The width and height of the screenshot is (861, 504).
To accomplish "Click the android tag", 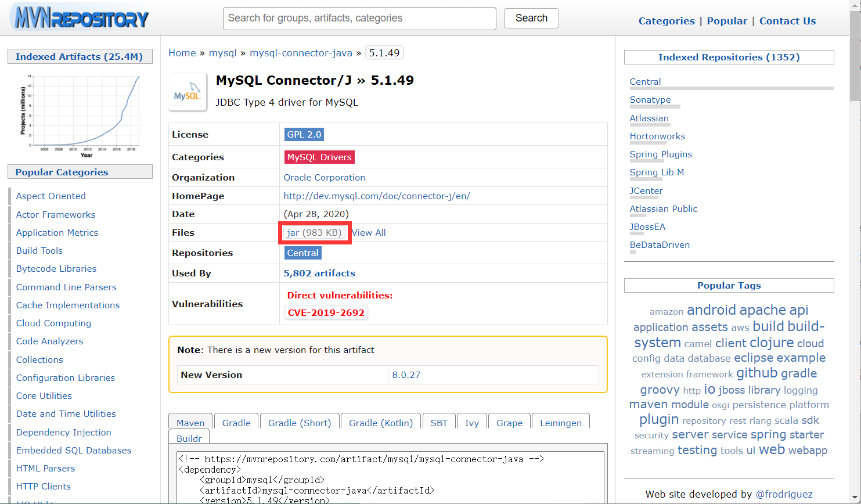I will pos(711,310).
